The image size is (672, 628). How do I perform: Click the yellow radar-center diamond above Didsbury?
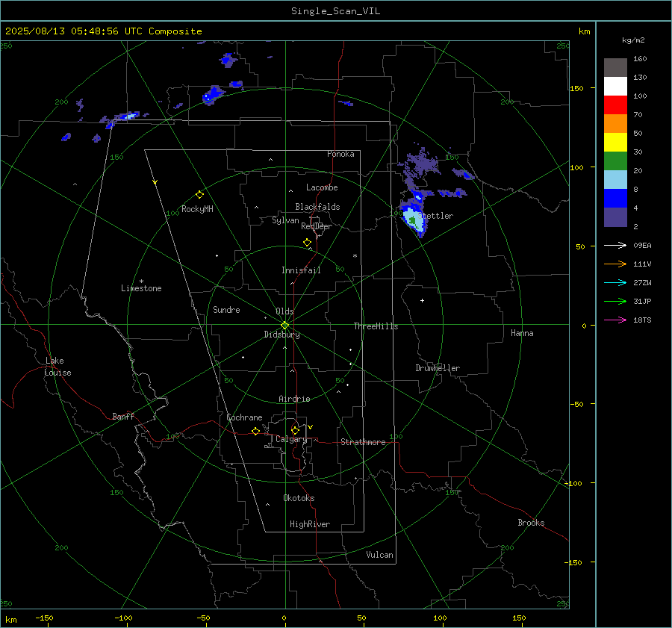(x=284, y=326)
